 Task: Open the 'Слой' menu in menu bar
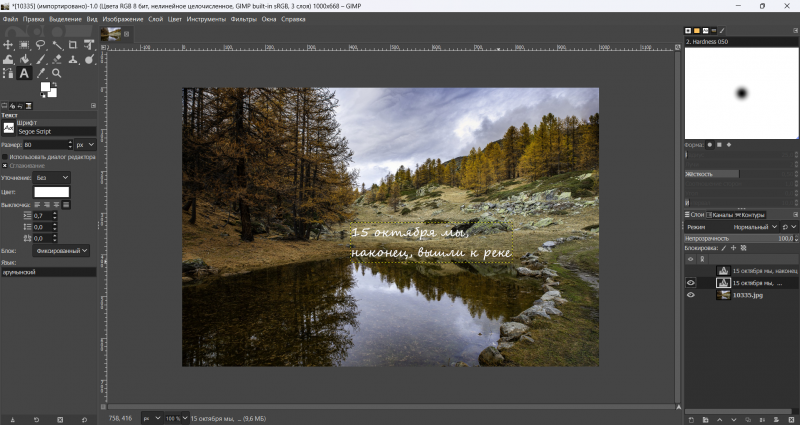pyautogui.click(x=155, y=19)
